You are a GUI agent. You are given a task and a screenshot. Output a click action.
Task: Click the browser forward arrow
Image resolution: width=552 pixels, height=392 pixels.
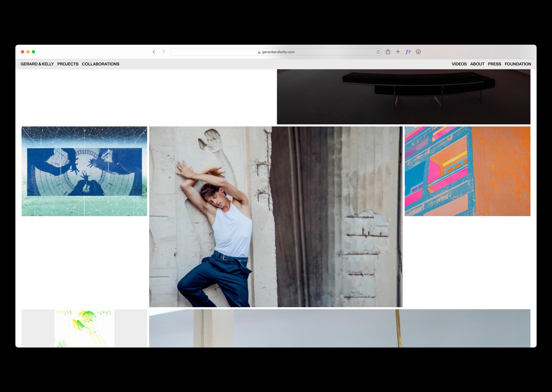click(x=164, y=52)
